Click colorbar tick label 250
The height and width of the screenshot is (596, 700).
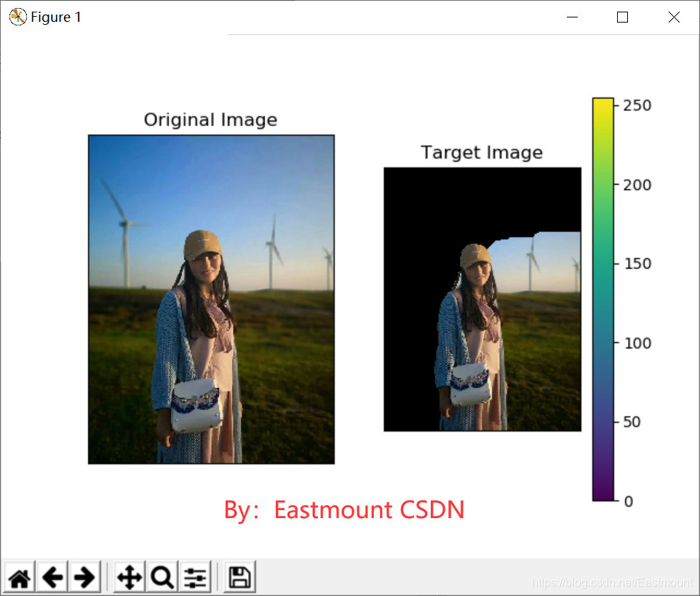point(637,106)
